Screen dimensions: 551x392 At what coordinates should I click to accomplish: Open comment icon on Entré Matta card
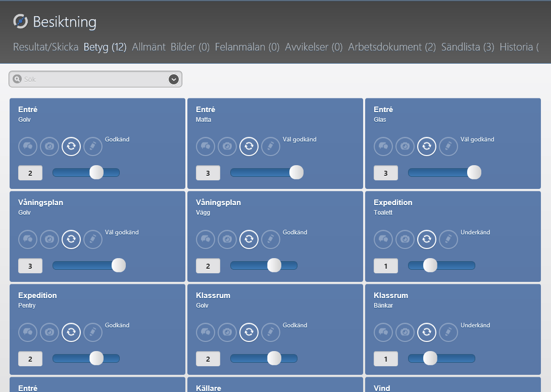[206, 146]
